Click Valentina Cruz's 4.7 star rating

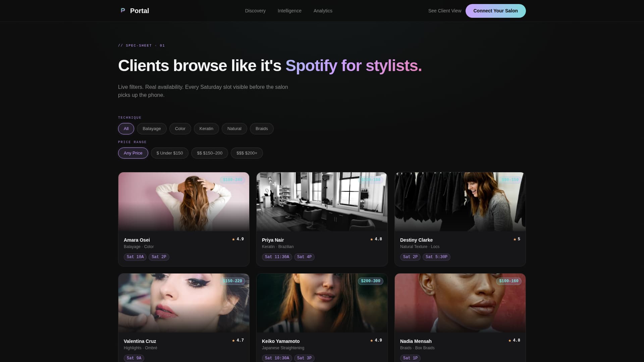pyautogui.click(x=238, y=341)
